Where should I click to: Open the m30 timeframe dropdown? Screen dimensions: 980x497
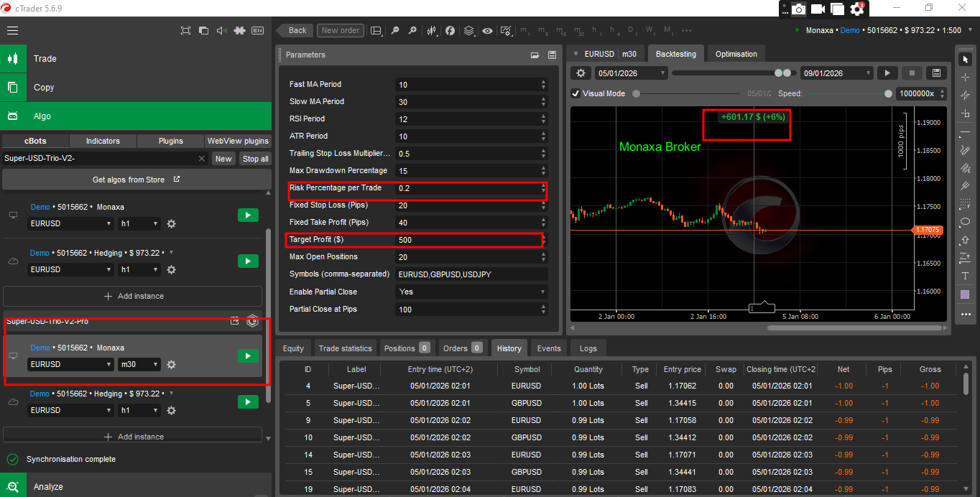[139, 365]
